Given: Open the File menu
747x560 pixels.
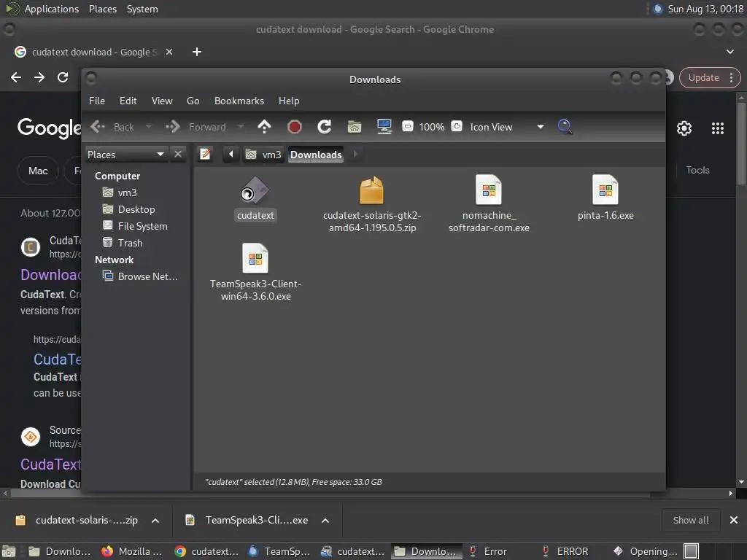Looking at the screenshot, I should (97, 101).
